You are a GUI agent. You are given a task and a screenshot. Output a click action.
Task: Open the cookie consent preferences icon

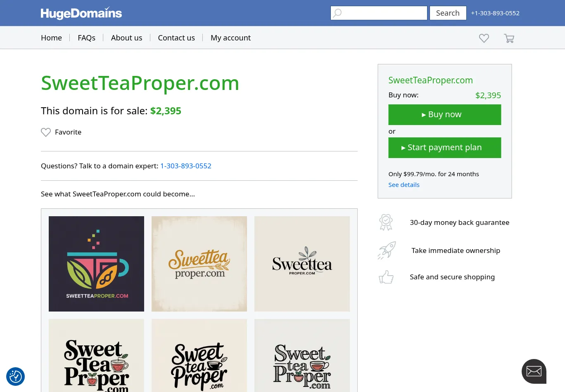(x=16, y=376)
